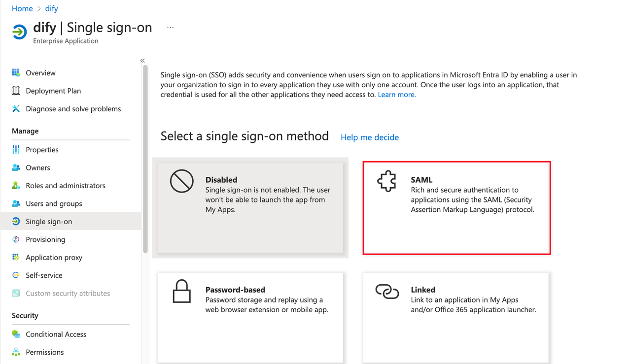Click the Application proxy icon
This screenshot has width=631, height=364.
point(16,257)
